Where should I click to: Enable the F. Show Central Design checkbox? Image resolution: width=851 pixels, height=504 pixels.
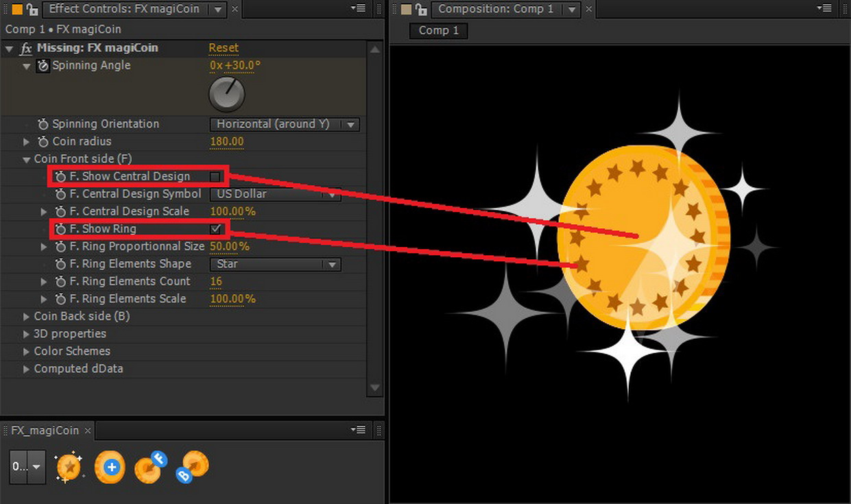coord(214,176)
